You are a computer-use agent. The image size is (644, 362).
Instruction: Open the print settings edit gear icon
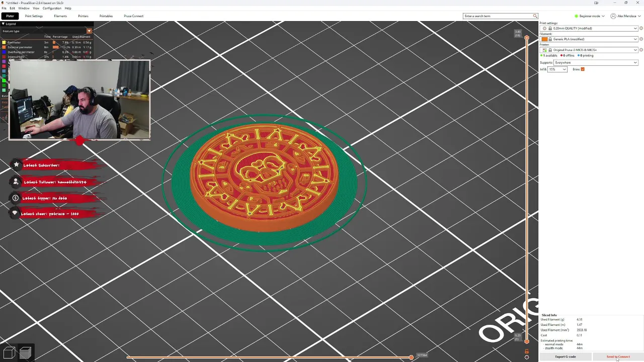(641, 28)
